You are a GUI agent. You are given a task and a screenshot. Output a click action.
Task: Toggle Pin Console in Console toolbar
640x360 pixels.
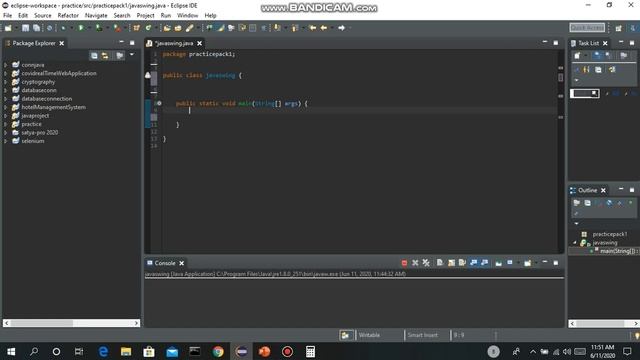pyautogui.click(x=498, y=263)
